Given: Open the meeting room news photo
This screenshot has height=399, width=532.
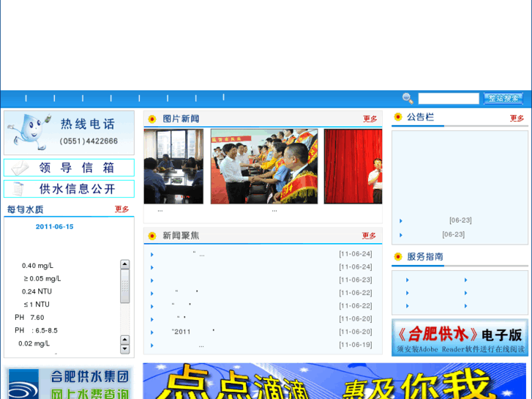Looking at the screenshot, I should pos(173,166).
